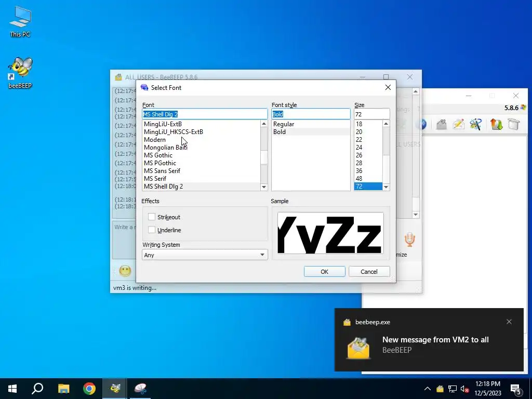Click size list scroll down arrow
Image resolution: width=532 pixels, height=399 pixels.
[386, 187]
